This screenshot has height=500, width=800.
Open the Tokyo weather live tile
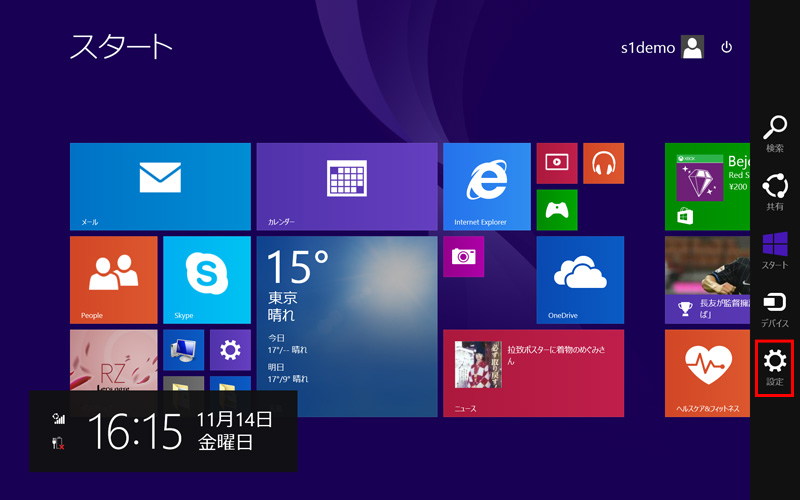coord(347,327)
